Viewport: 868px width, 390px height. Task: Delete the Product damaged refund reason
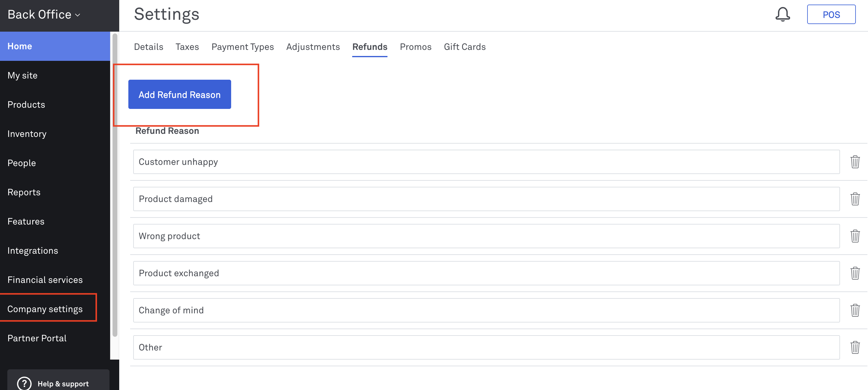click(855, 199)
